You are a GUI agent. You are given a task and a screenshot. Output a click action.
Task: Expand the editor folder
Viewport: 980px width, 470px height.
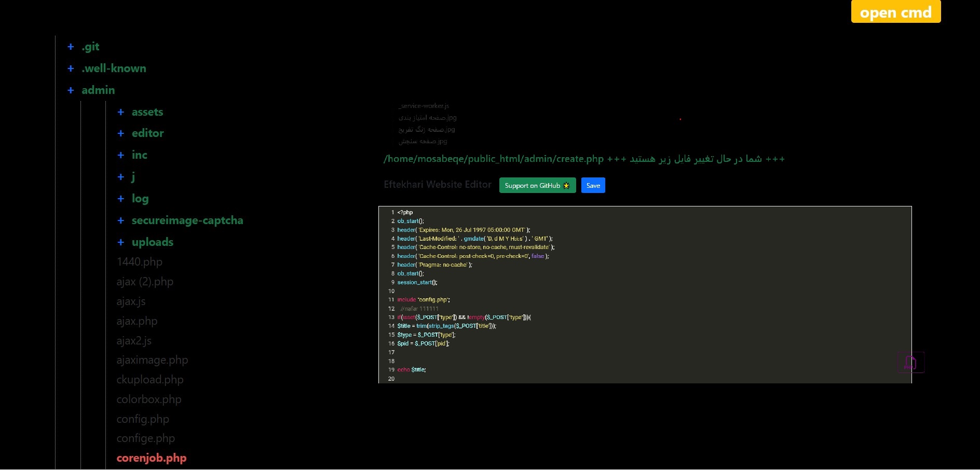coord(120,133)
